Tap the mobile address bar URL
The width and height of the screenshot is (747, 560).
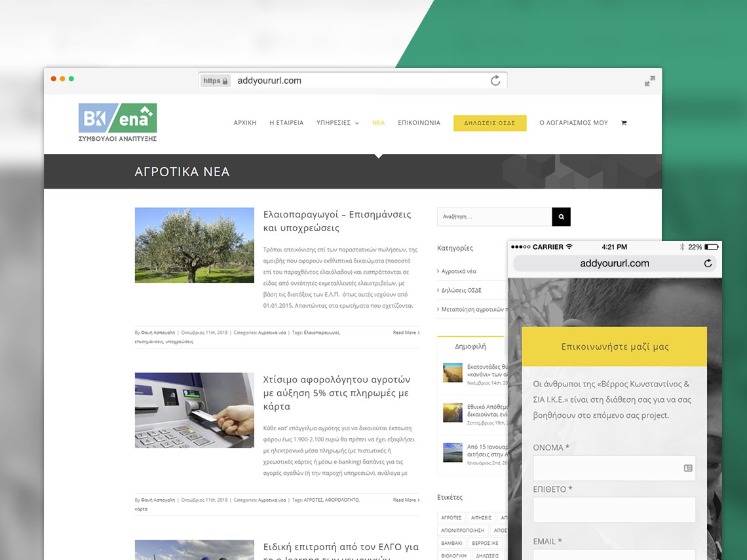[615, 263]
